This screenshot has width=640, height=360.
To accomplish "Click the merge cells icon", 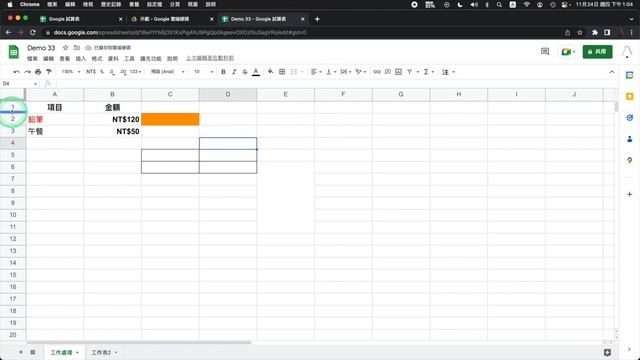I will (x=294, y=72).
